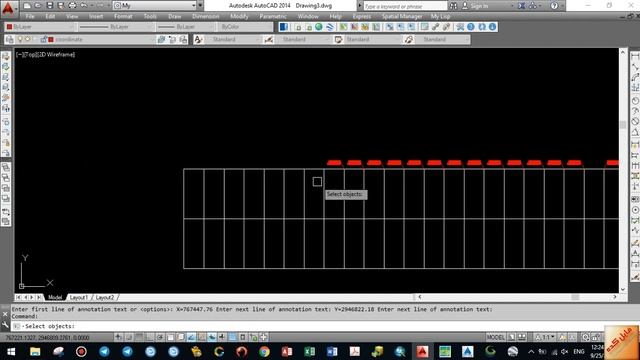640x360 pixels.
Task: Click the Multileader Style icon
Action: click(409, 40)
